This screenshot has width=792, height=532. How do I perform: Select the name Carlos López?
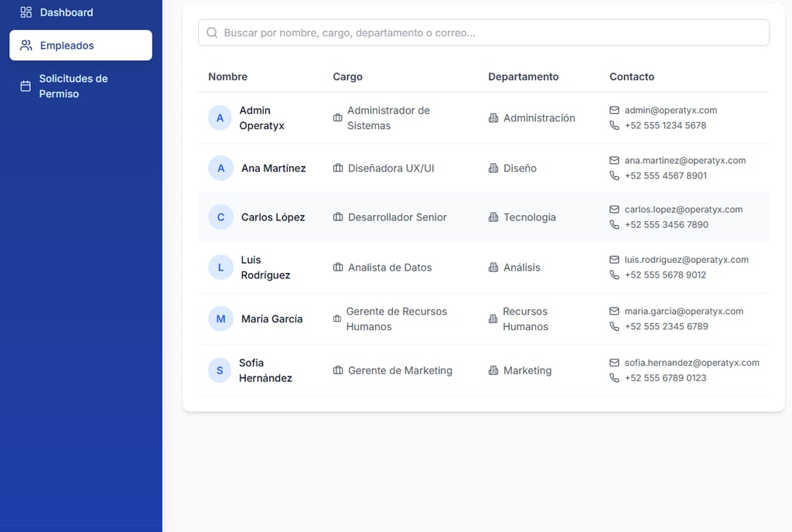point(273,217)
